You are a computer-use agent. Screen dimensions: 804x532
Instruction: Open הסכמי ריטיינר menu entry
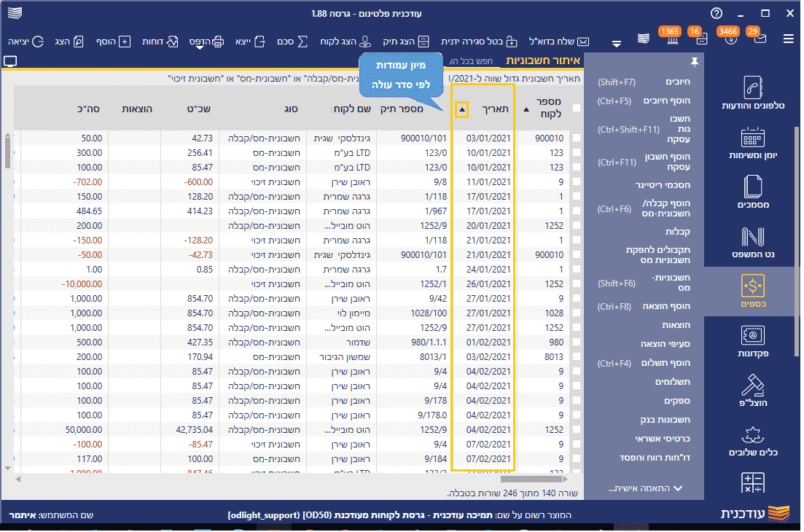pyautogui.click(x=663, y=185)
